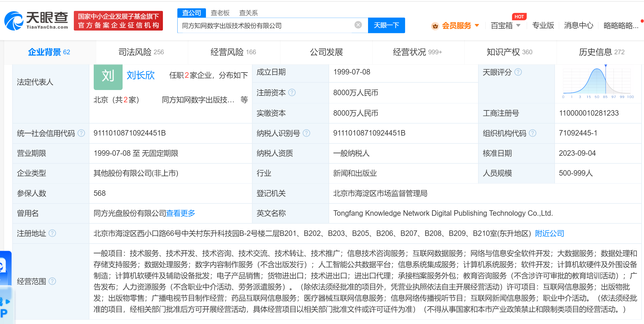Image resolution: width=644 pixels, height=324 pixels.
Task: Click help icon next to 天眼评分
Action: coord(518,72)
